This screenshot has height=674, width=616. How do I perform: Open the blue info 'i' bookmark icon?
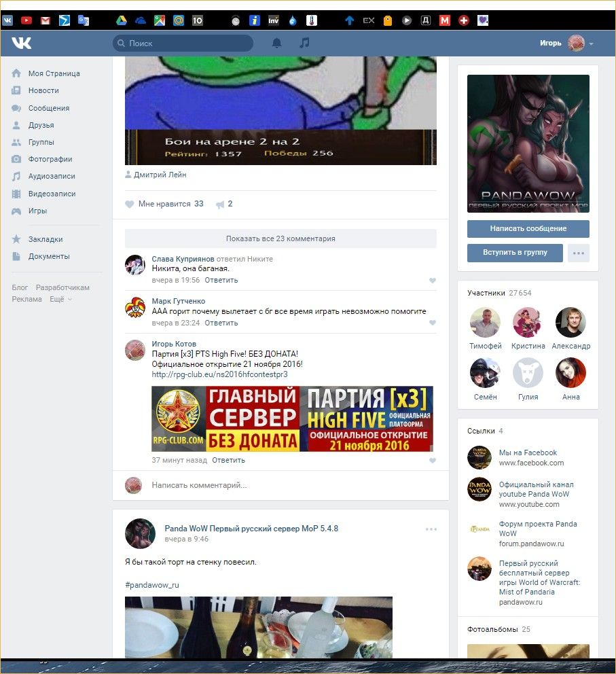(255, 20)
